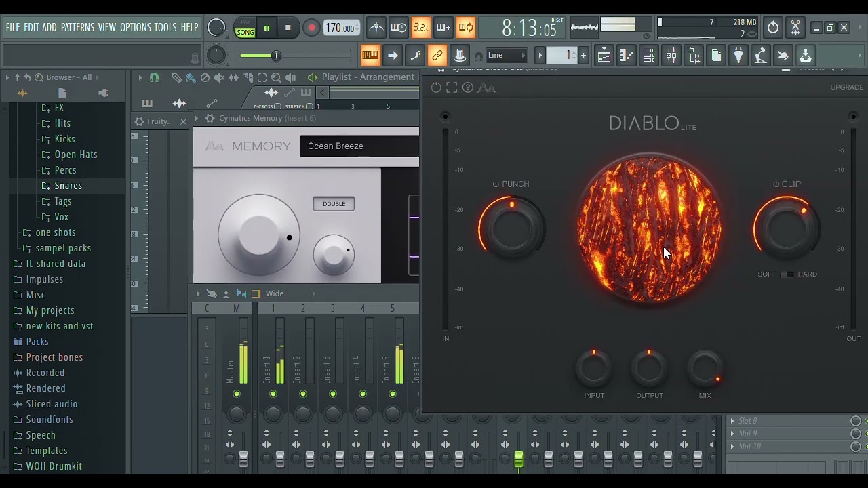Open the ADD menu
868x488 pixels.
(50, 27)
